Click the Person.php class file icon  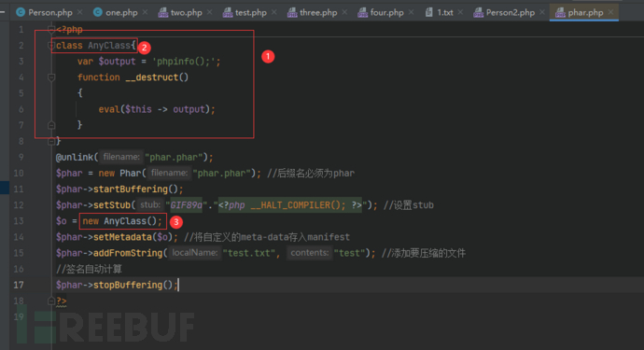tap(21, 12)
